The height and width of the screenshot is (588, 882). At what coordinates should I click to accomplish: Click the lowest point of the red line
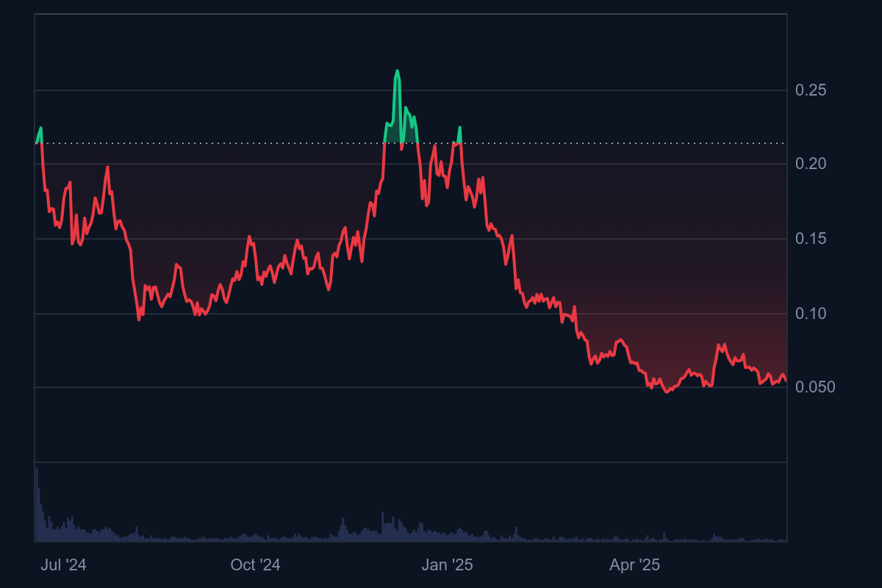(x=667, y=391)
